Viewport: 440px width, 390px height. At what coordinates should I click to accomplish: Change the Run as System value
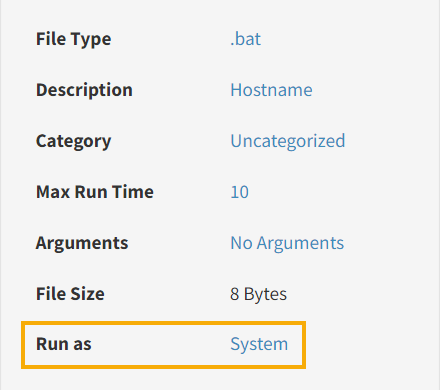coord(259,344)
